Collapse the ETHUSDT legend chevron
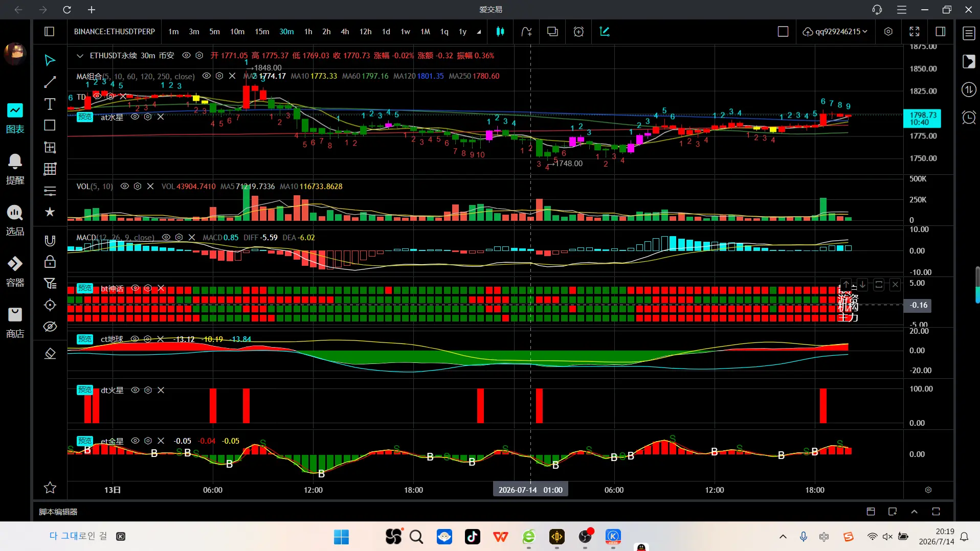980x551 pixels. (80, 55)
